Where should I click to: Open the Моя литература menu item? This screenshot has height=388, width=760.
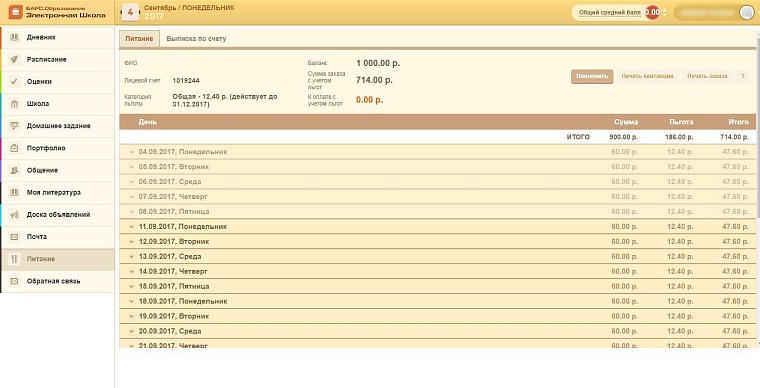(57, 193)
